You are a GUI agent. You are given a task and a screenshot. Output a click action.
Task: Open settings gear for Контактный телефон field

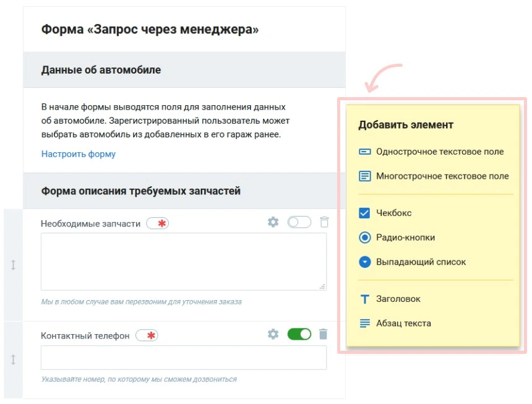[273, 333]
